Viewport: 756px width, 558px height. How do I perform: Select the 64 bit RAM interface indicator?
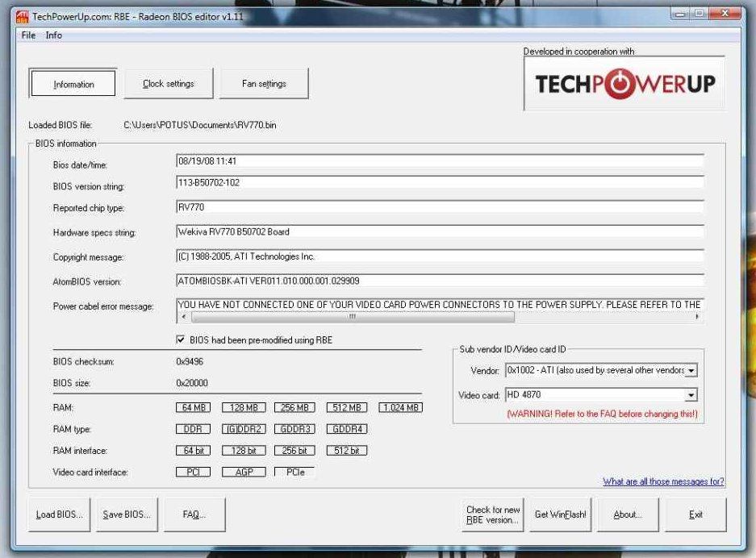194,451
